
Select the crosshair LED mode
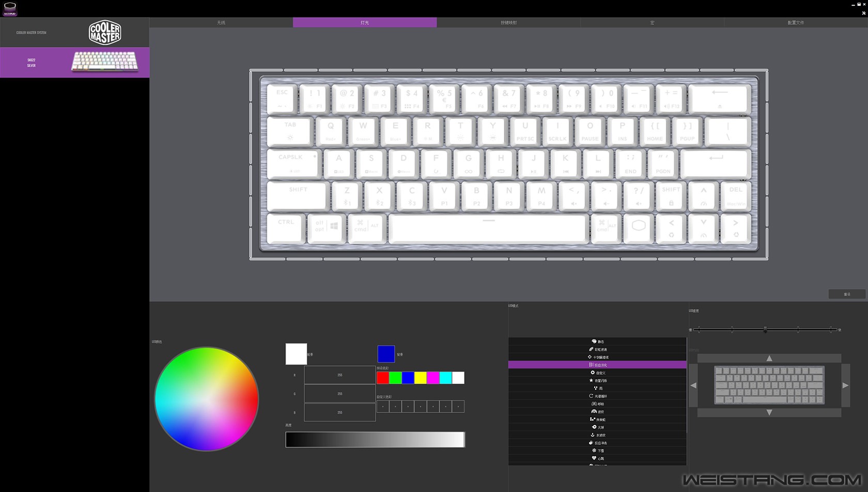coord(597,357)
